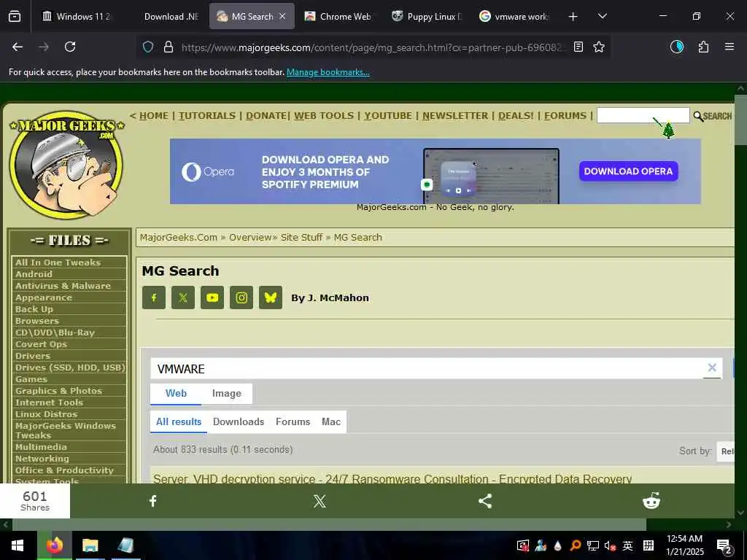Select the Downloads filter tab
The width and height of the screenshot is (747, 560).
pos(239,422)
